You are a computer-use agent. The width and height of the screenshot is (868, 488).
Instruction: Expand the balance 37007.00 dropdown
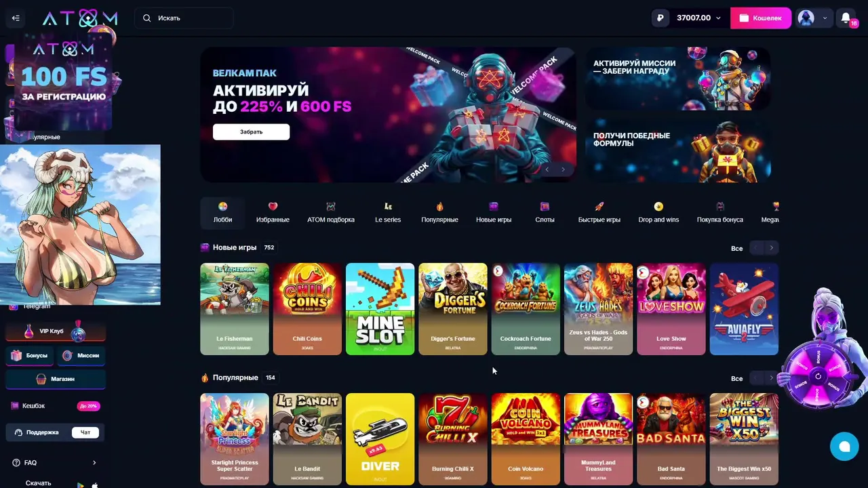point(689,18)
